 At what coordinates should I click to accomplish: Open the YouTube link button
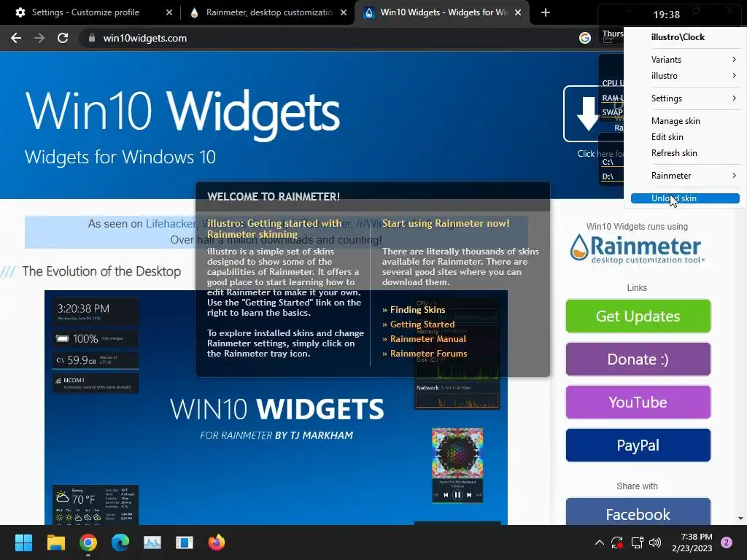pyautogui.click(x=638, y=402)
